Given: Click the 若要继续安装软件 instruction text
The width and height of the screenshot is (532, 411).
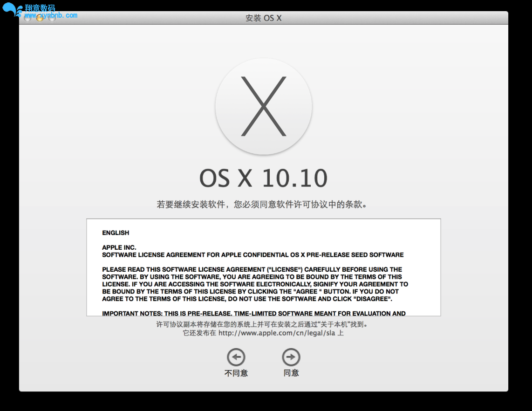Looking at the screenshot, I should click(262, 204).
